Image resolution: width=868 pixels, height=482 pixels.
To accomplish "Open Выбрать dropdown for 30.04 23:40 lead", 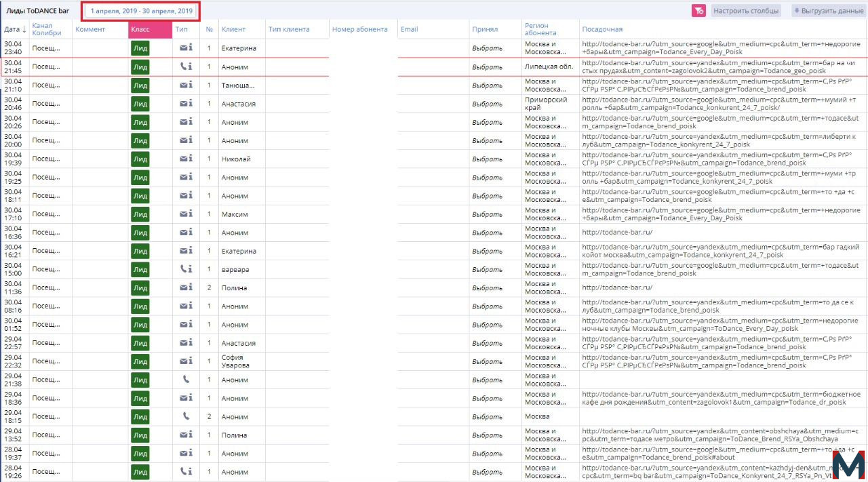I will (488, 48).
